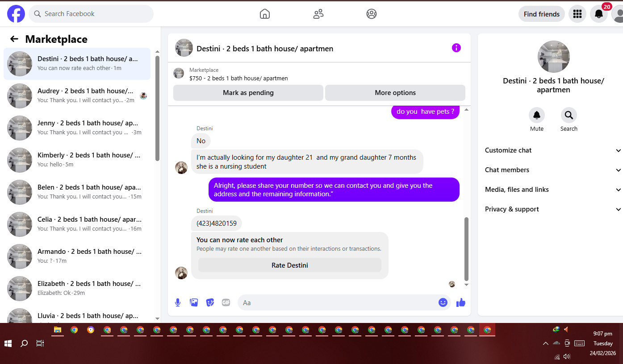Open Notifications bell with 20 badge
623x364 pixels.
[x=599, y=14]
